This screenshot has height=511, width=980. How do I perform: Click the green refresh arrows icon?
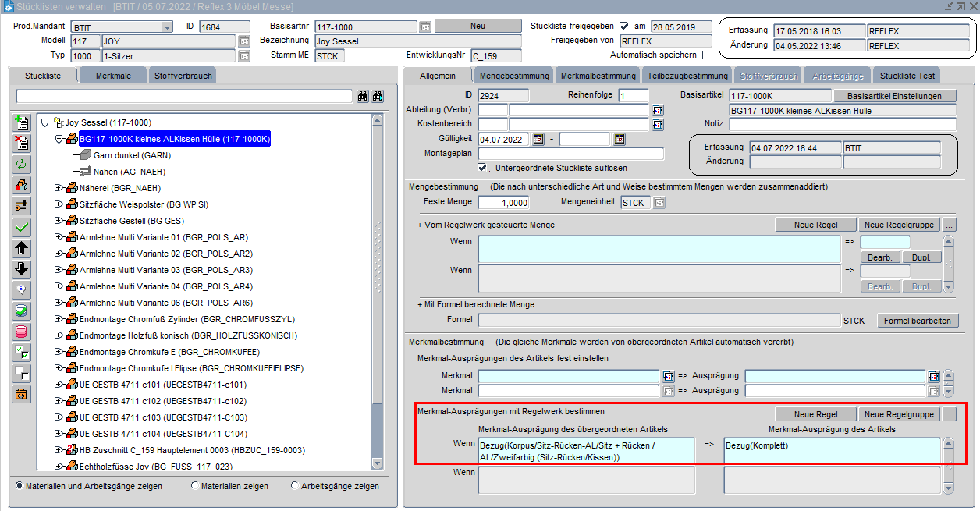pyautogui.click(x=22, y=165)
